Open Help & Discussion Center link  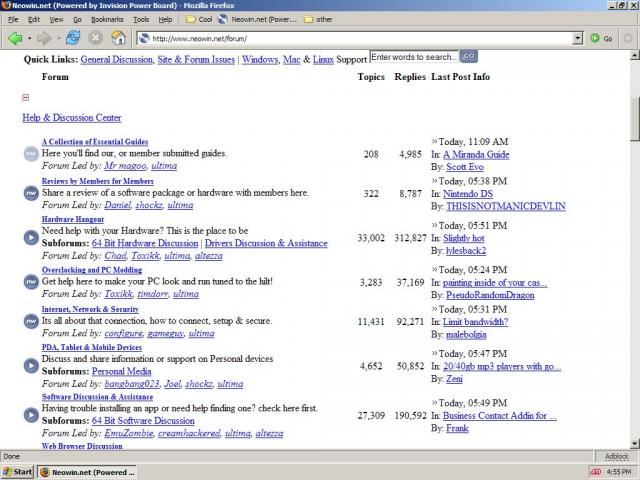[72, 118]
